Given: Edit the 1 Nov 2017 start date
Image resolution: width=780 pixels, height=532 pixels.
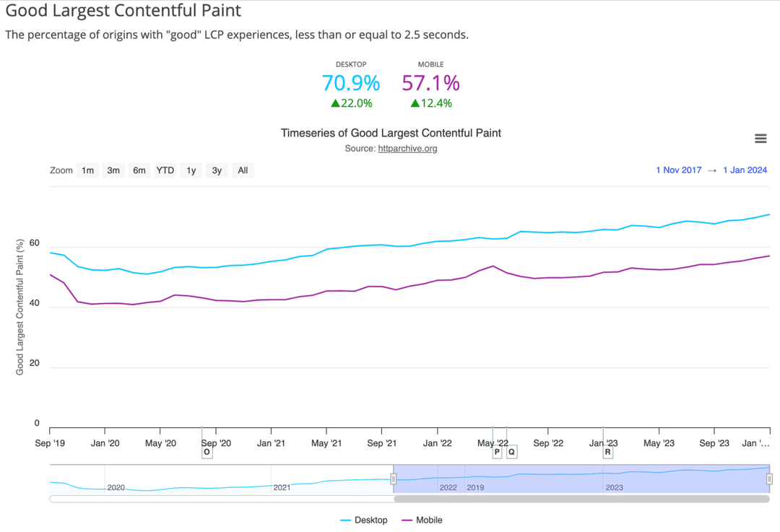Looking at the screenshot, I should (x=678, y=170).
